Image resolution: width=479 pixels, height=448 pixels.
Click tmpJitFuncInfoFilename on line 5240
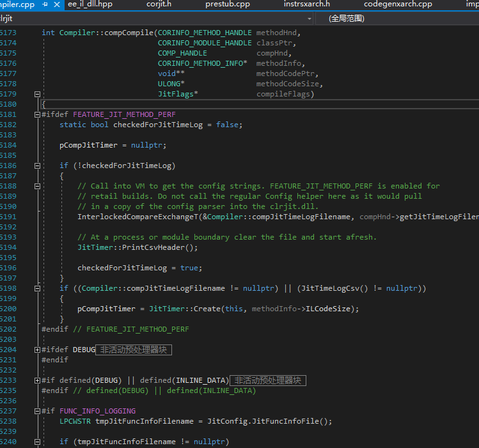point(127,442)
